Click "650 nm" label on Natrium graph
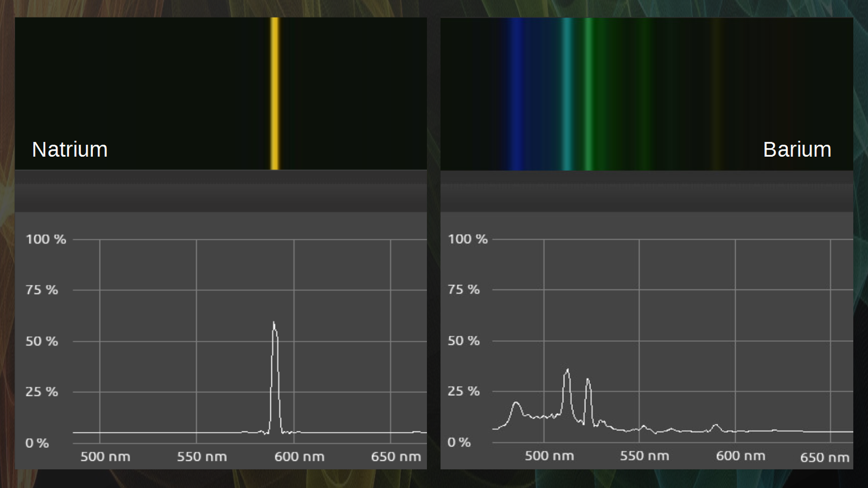Screen dimensions: 868x488 point(396,457)
